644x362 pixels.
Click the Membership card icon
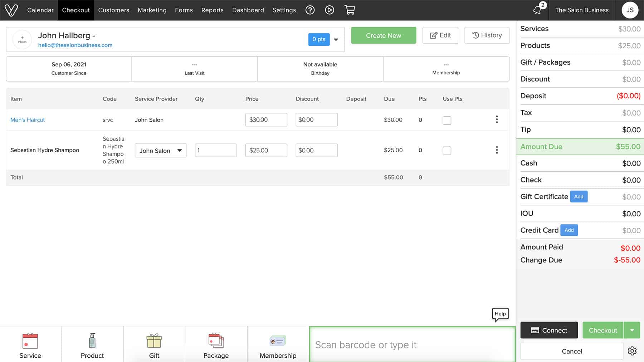tap(278, 341)
